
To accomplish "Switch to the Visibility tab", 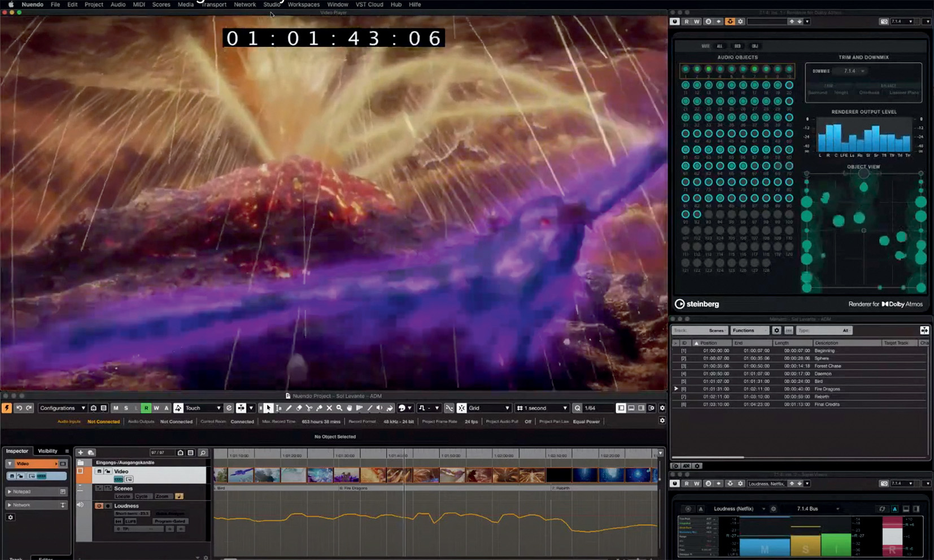I will click(47, 451).
